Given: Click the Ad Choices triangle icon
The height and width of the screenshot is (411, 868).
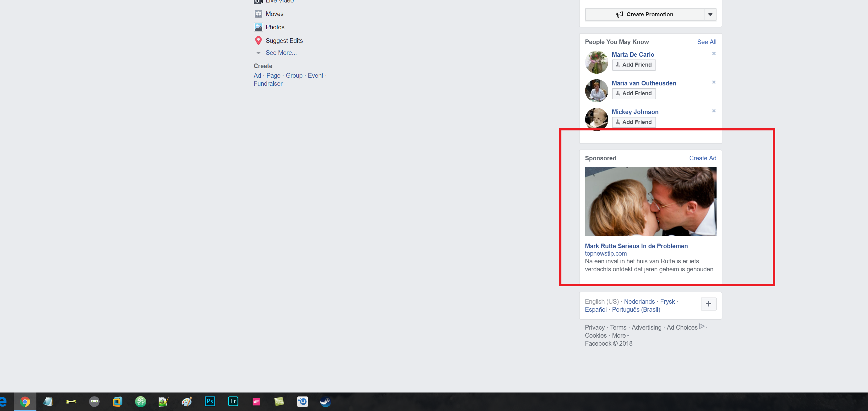Looking at the screenshot, I should (701, 327).
